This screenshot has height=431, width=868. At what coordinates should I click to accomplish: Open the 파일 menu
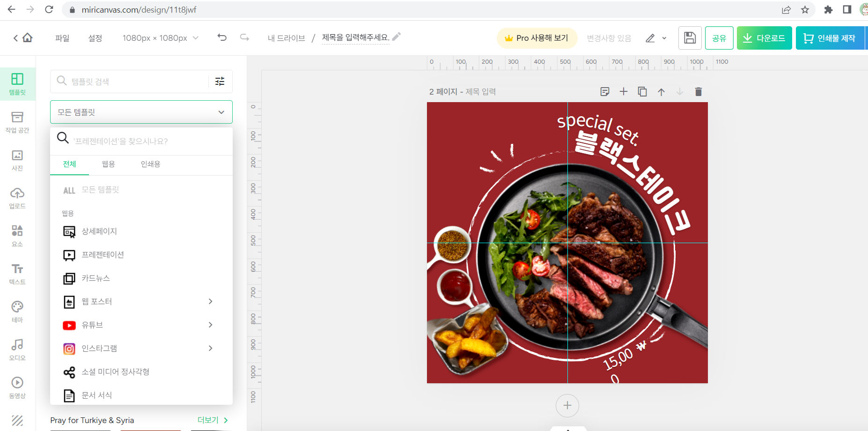tap(62, 38)
